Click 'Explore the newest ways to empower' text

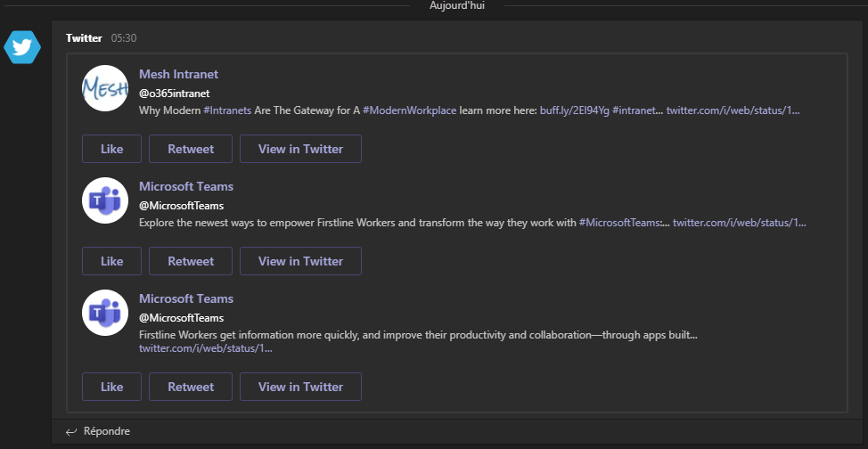pyautogui.click(x=226, y=223)
